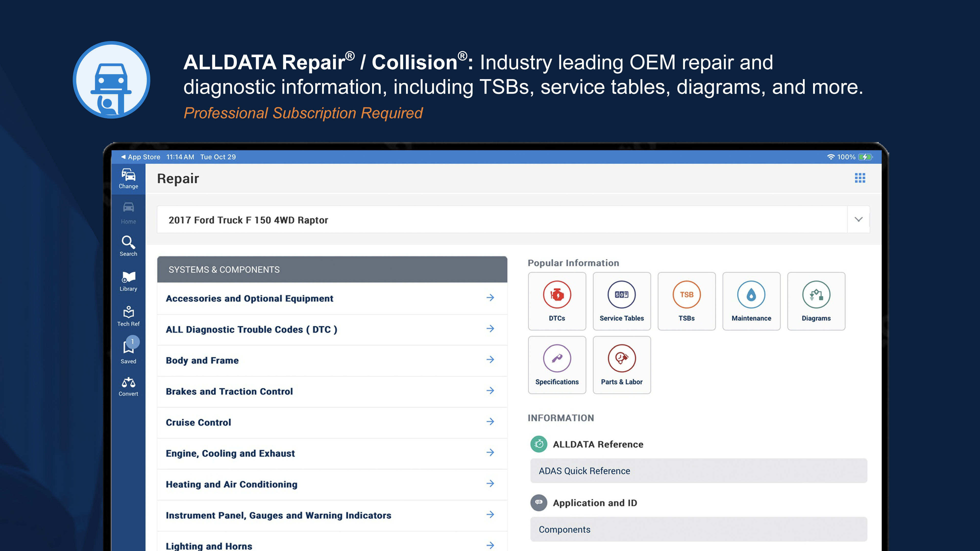Open the Change vehicle sidebar icon
The width and height of the screenshot is (980, 551).
pos(128,179)
